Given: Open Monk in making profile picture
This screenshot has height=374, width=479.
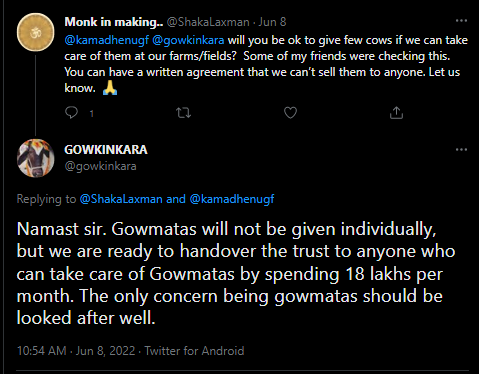Looking at the screenshot, I should [x=36, y=32].
